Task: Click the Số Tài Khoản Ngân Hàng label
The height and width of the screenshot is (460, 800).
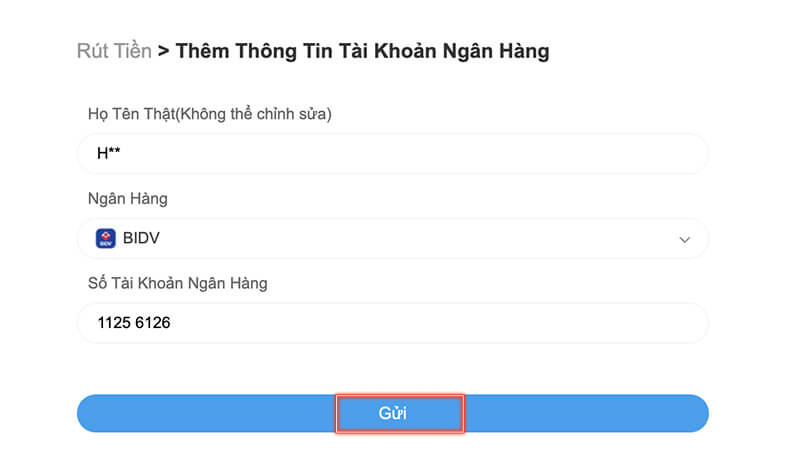Action: click(178, 284)
